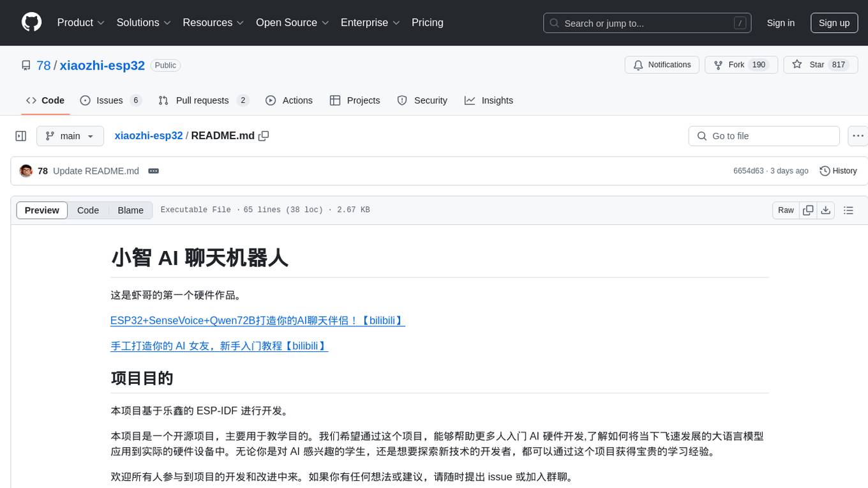The image size is (868, 488).
Task: Click the 小智 AI 聊天机器人 heading
Action: [200, 257]
